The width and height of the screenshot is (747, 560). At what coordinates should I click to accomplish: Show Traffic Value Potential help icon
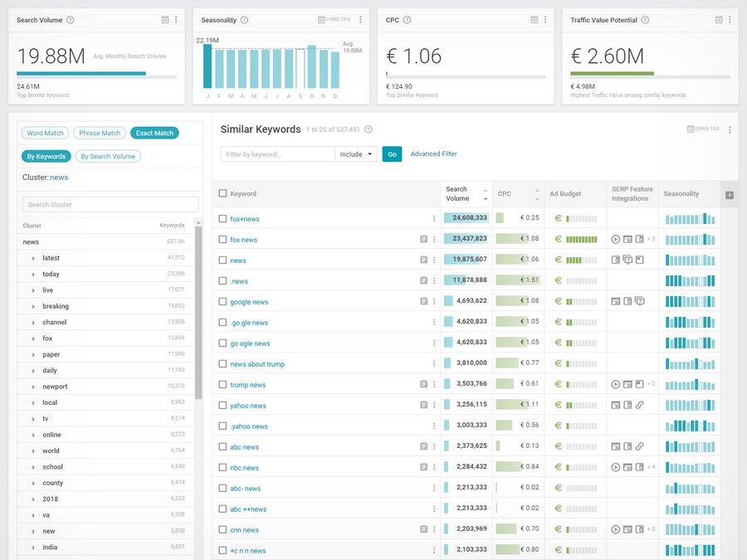coord(645,20)
